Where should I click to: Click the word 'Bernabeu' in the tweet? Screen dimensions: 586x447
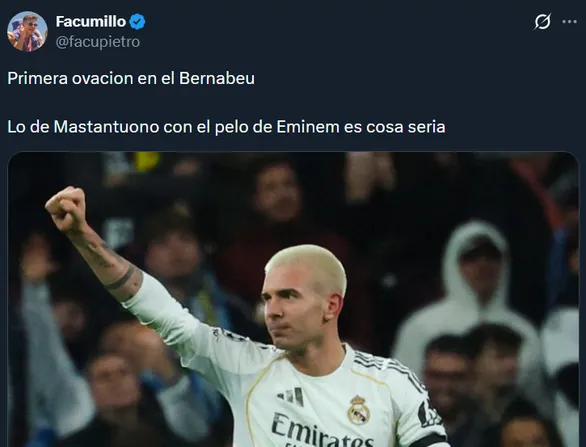pyautogui.click(x=217, y=78)
